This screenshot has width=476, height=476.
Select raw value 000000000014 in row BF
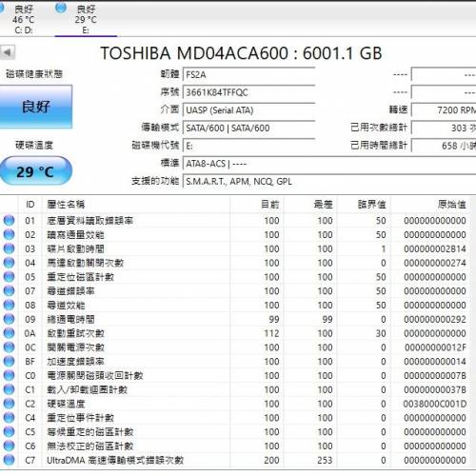(435, 362)
